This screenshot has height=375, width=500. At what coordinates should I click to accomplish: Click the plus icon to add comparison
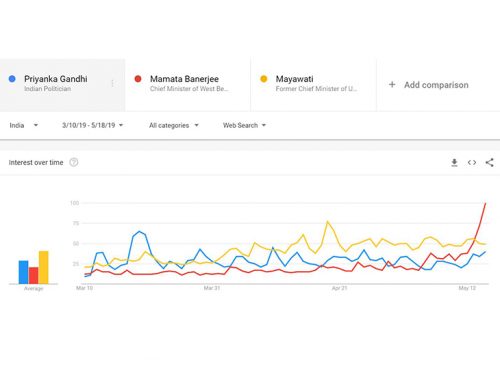[392, 85]
